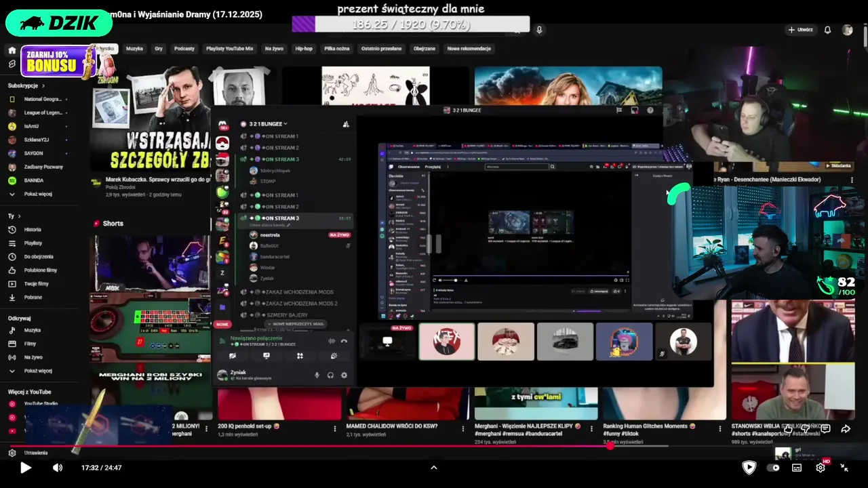
Task: Toggle Discord deafen headphones icon
Action: click(x=330, y=375)
